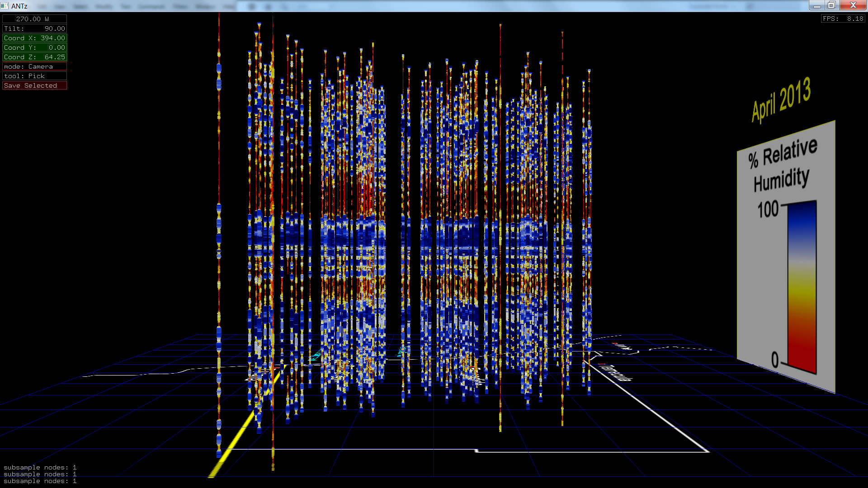Image resolution: width=868 pixels, height=488 pixels.
Task: Click the Save Selected button
Action: pyautogui.click(x=34, y=85)
